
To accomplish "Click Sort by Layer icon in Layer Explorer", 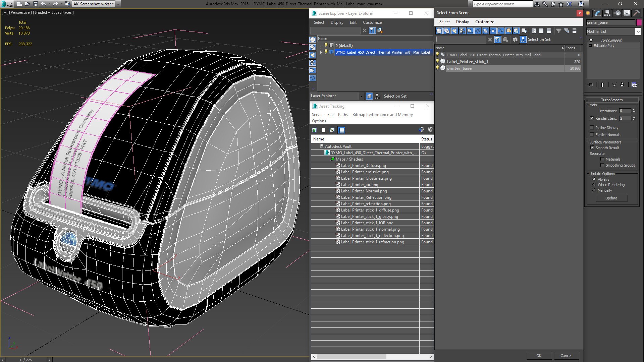I will point(369,96).
